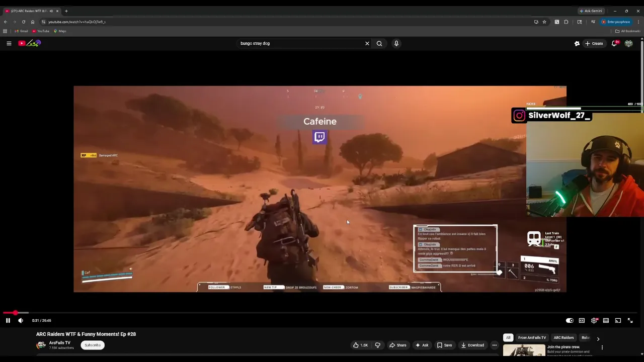Turn on subtitles with the CC button
This screenshot has width=644, height=362.
coord(582,320)
